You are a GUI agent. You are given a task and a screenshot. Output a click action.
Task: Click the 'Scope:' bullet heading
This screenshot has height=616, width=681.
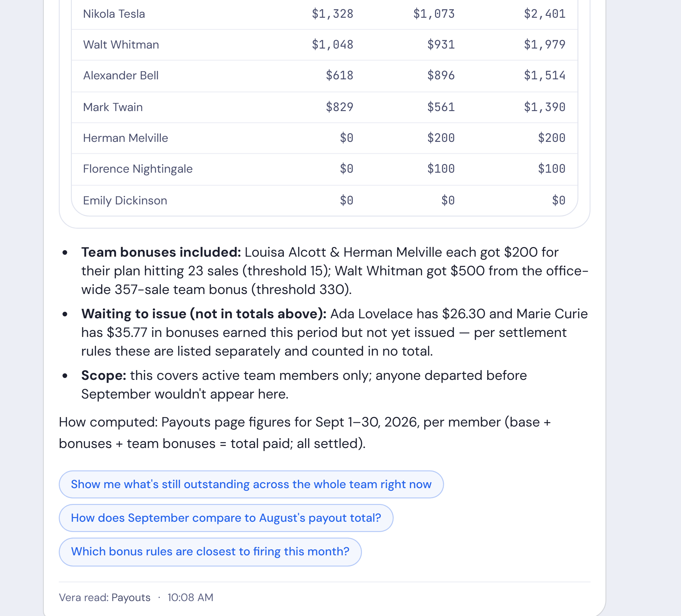click(104, 376)
